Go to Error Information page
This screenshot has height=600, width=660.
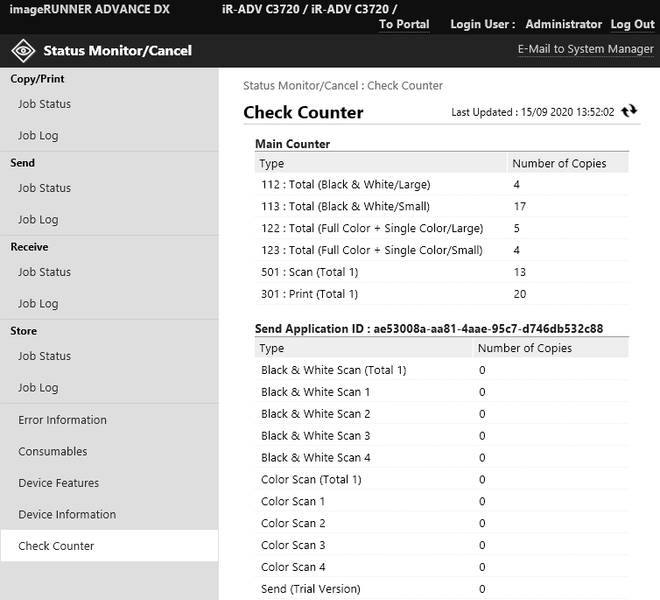point(62,420)
